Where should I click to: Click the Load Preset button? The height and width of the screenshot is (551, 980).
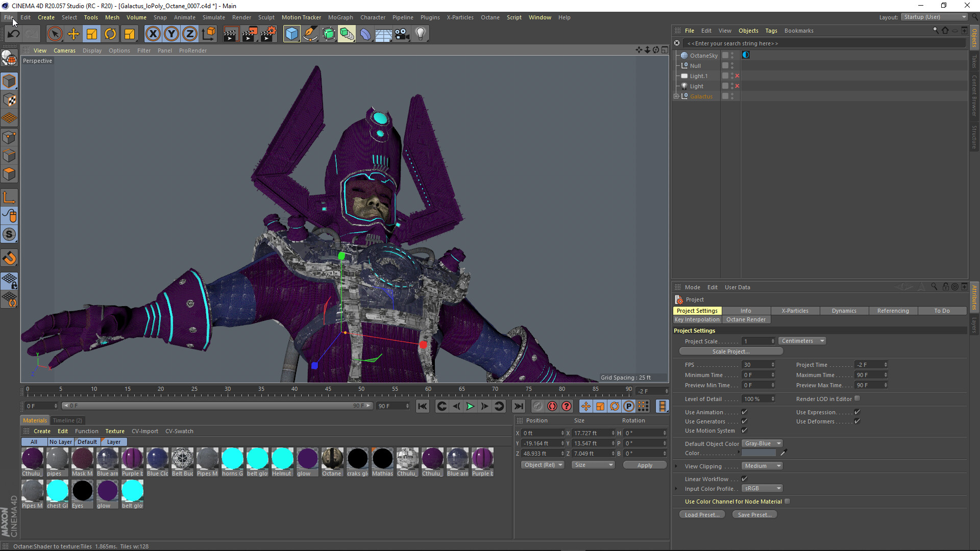click(702, 514)
